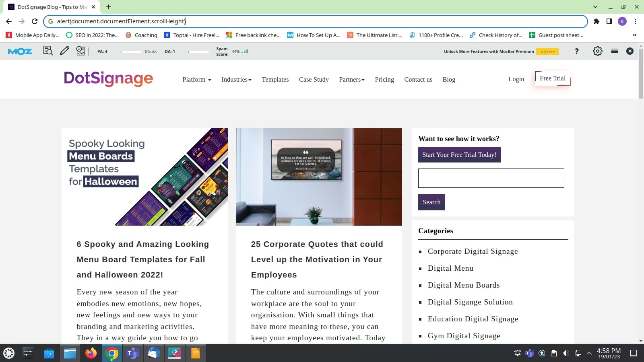Click the MozBar help question mark

577,51
